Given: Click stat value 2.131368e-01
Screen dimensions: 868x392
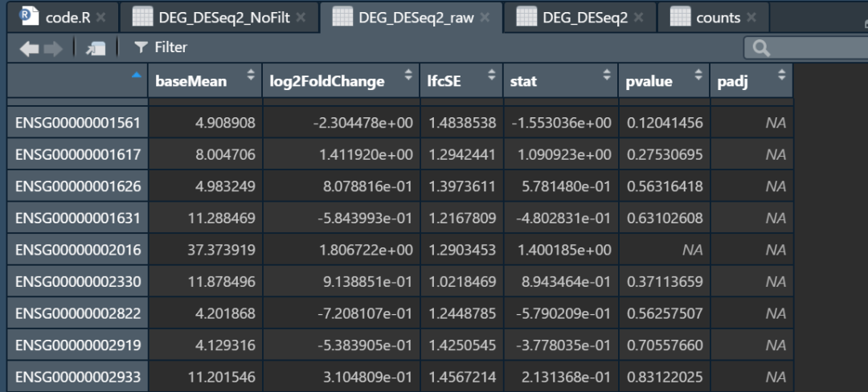Looking at the screenshot, I should coord(567,377).
